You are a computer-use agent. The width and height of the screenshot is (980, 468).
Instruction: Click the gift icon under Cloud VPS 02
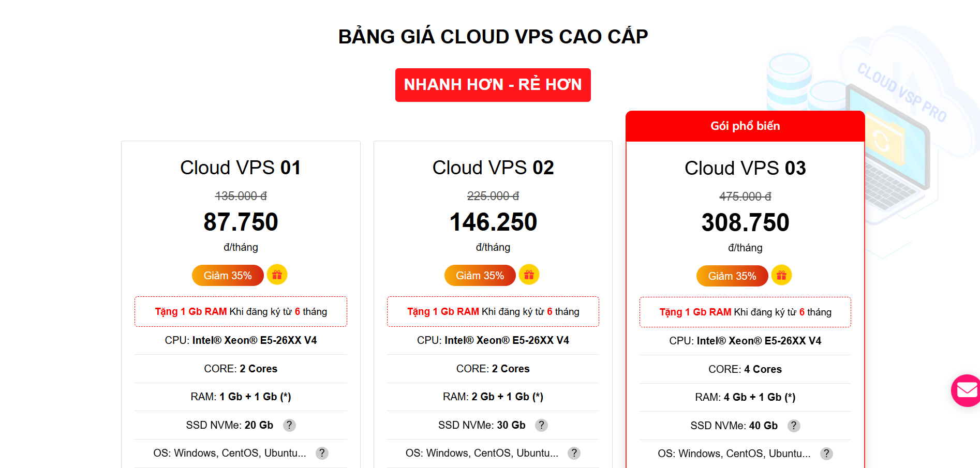tap(529, 275)
